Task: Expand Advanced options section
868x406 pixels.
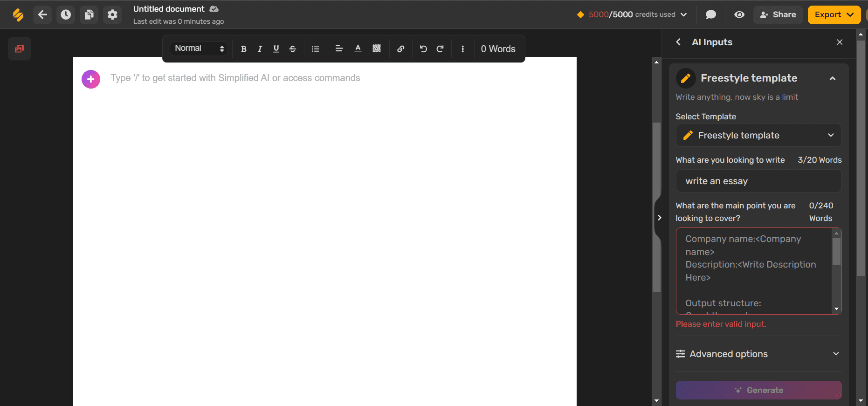Action: (x=758, y=354)
